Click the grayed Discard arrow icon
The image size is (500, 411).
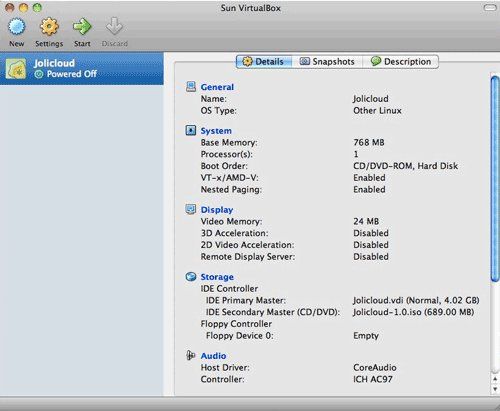(x=114, y=26)
